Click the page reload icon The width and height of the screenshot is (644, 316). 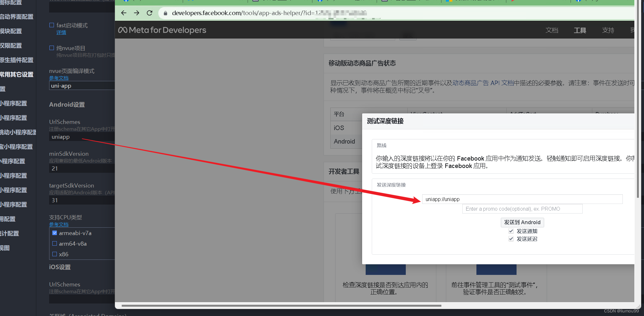coord(149,13)
